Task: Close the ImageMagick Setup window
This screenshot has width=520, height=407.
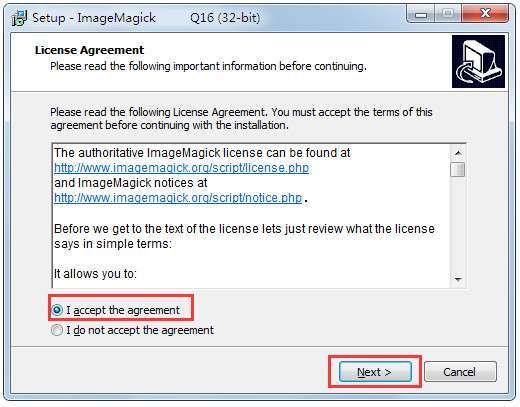Action: [485, 14]
